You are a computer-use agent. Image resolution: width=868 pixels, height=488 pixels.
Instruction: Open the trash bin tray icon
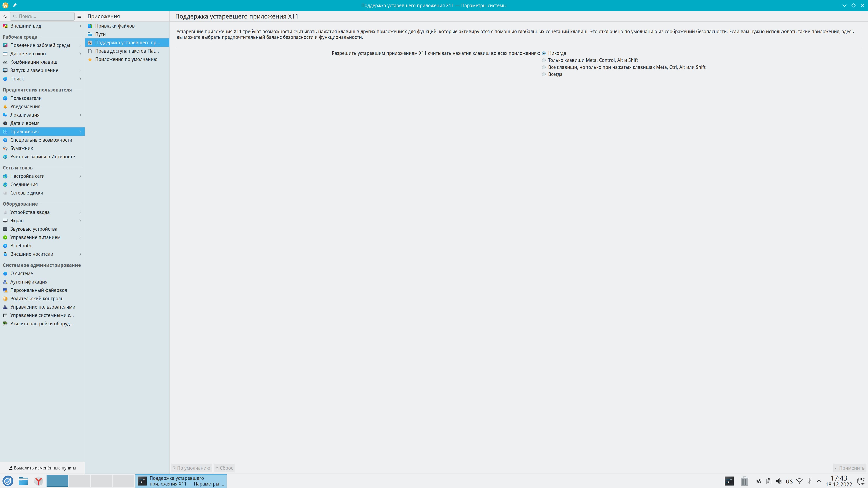click(744, 481)
